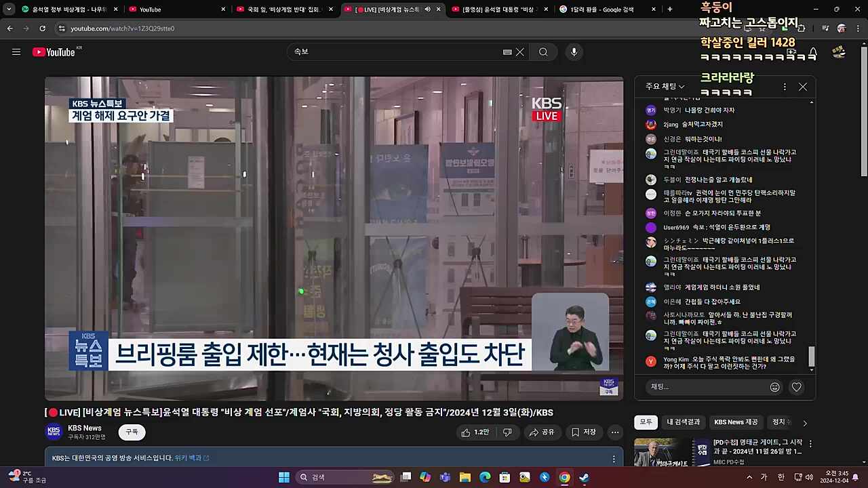Open more actions menu beside 저장
868x488 pixels.
pos(615,432)
